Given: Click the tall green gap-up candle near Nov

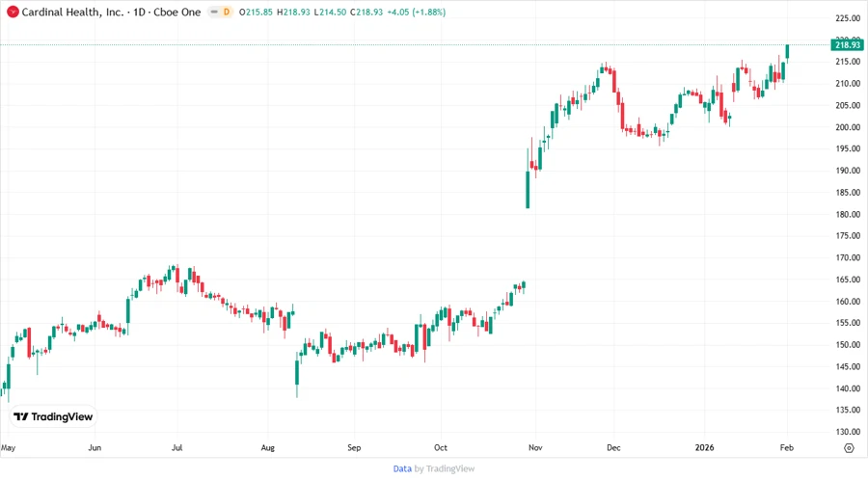Looking at the screenshot, I should [x=528, y=189].
